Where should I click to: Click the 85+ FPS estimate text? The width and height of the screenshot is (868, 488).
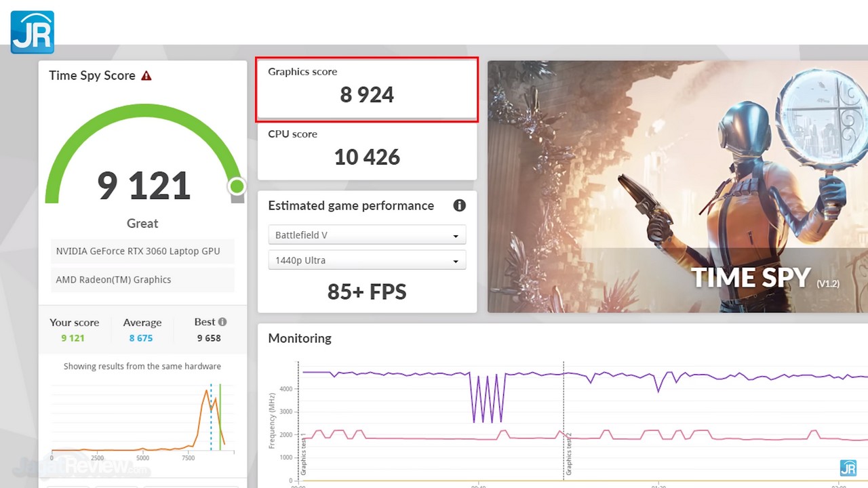[367, 291]
